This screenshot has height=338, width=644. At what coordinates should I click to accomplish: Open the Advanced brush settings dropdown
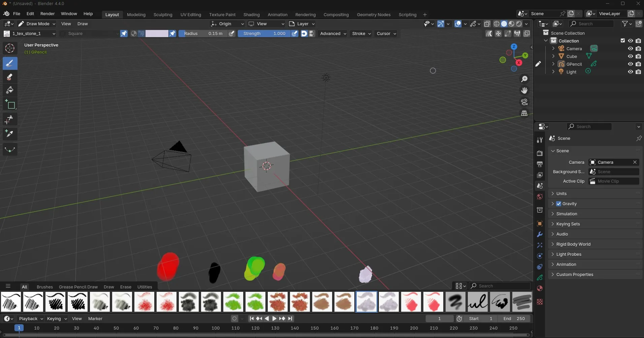click(x=333, y=33)
